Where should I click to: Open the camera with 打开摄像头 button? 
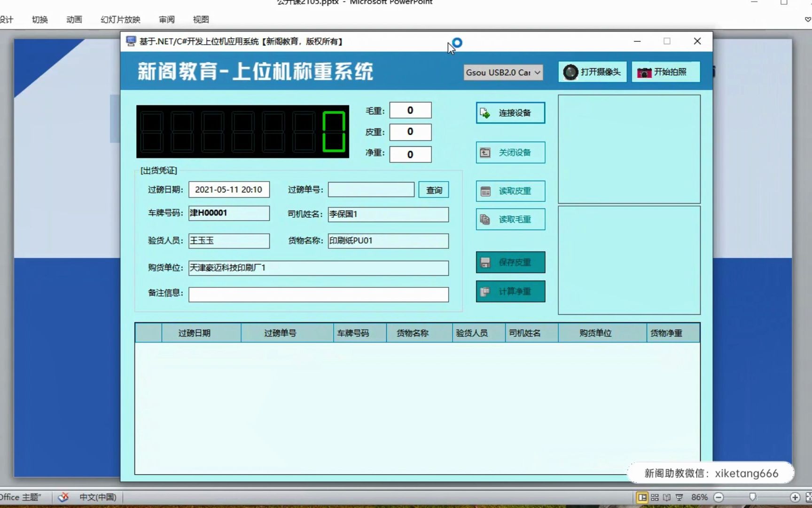click(592, 72)
